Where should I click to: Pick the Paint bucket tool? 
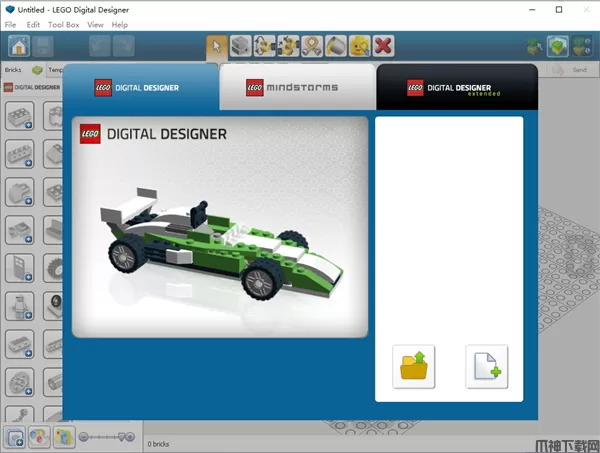pos(336,45)
